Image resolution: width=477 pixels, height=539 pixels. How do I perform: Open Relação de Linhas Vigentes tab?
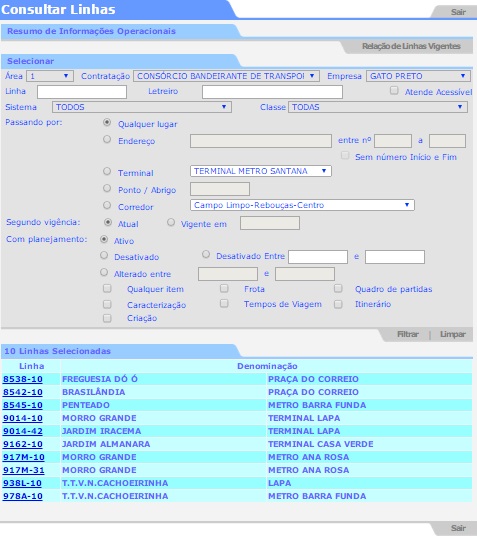(x=411, y=46)
